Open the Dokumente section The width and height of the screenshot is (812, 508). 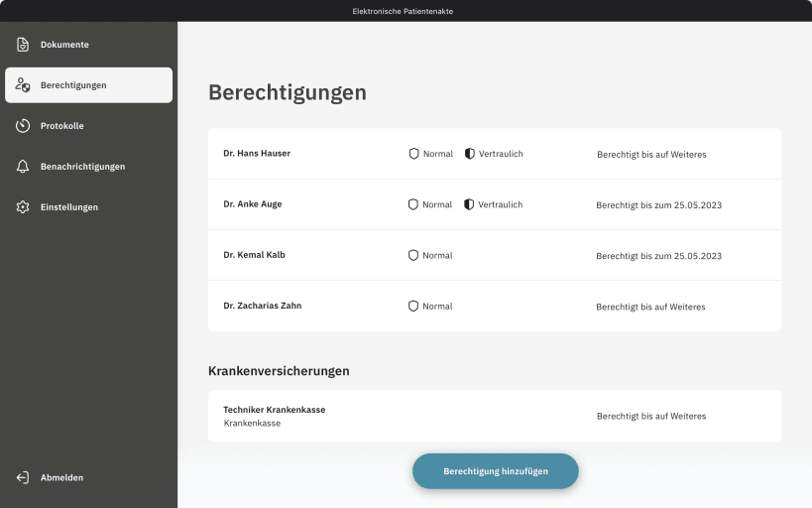pos(88,45)
